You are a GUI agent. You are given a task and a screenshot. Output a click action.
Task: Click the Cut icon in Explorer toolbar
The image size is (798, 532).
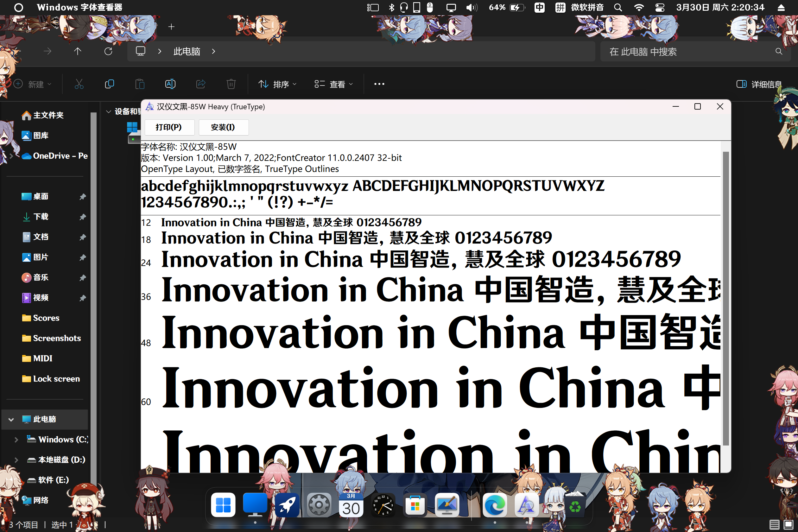tap(79, 84)
